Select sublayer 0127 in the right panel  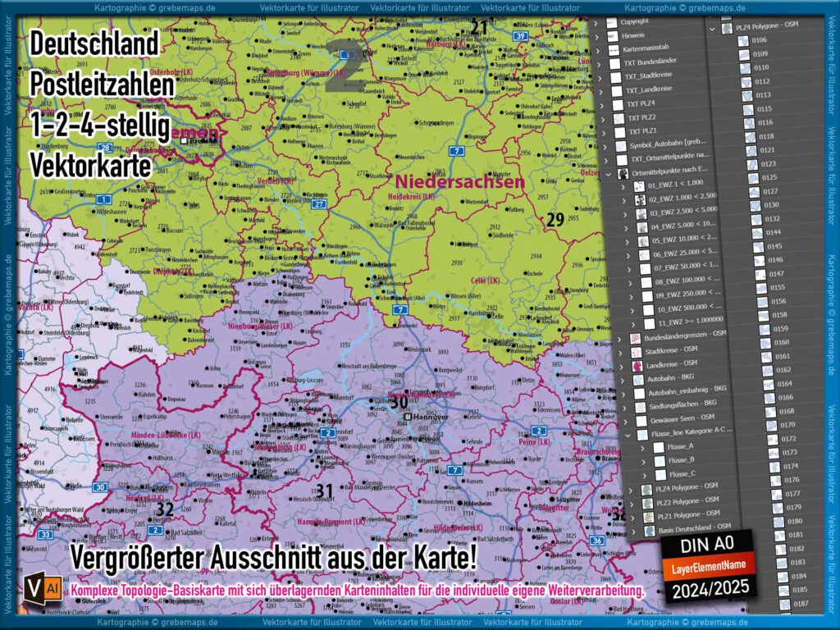click(x=769, y=191)
